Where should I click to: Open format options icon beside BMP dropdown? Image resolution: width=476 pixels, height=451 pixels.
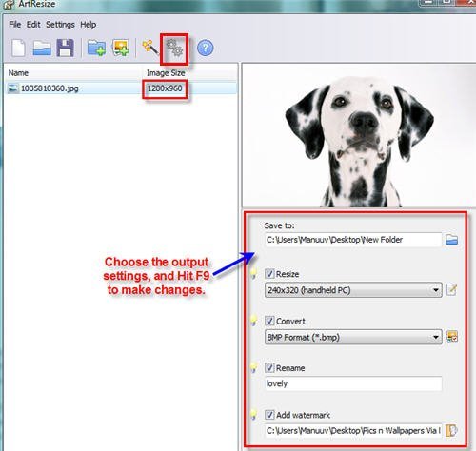click(x=452, y=337)
